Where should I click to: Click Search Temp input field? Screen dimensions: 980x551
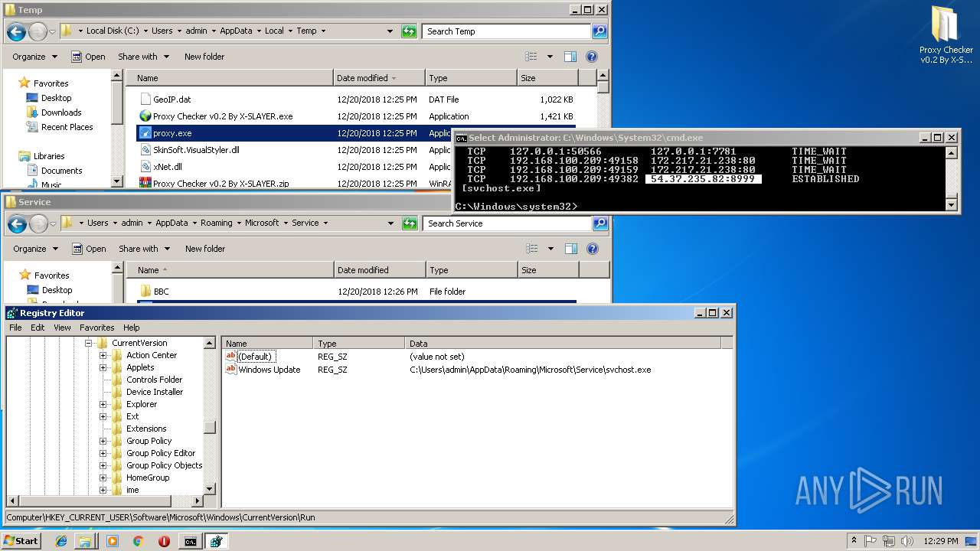point(506,31)
